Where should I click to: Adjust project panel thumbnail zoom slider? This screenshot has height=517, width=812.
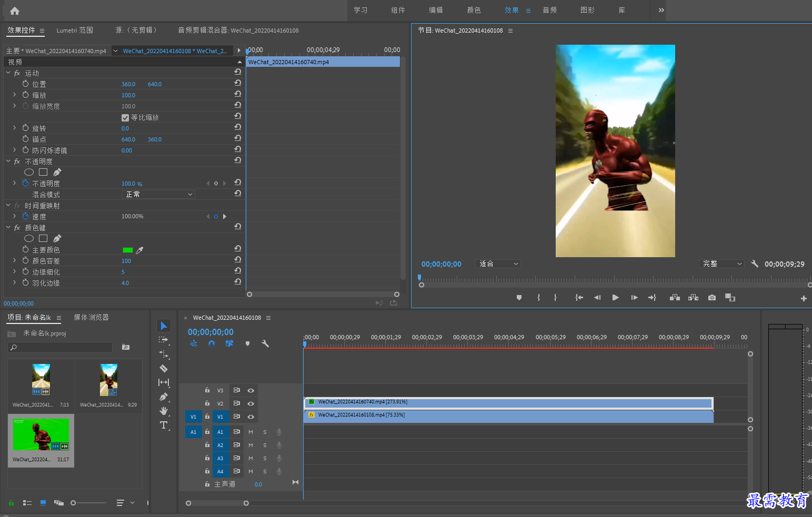tap(74, 503)
